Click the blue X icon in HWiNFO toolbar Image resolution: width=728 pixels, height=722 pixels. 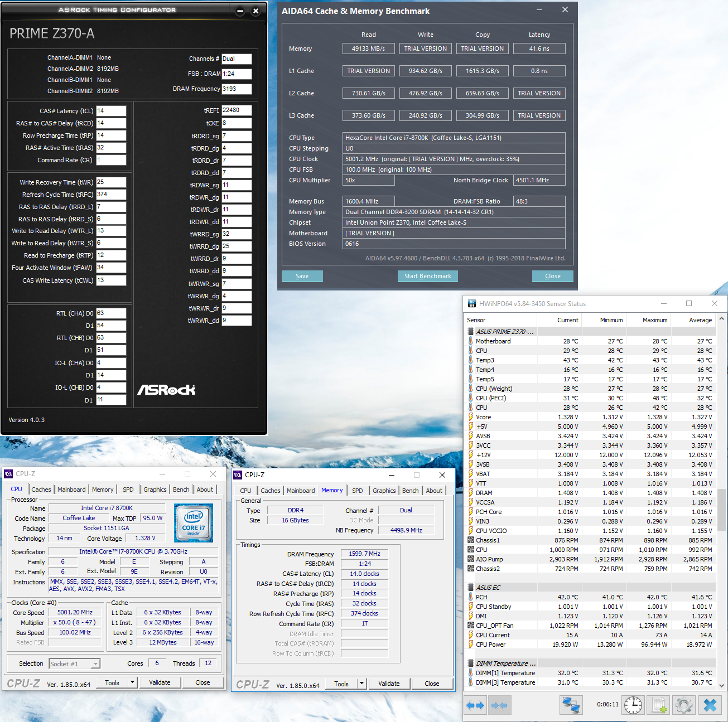coord(710,705)
